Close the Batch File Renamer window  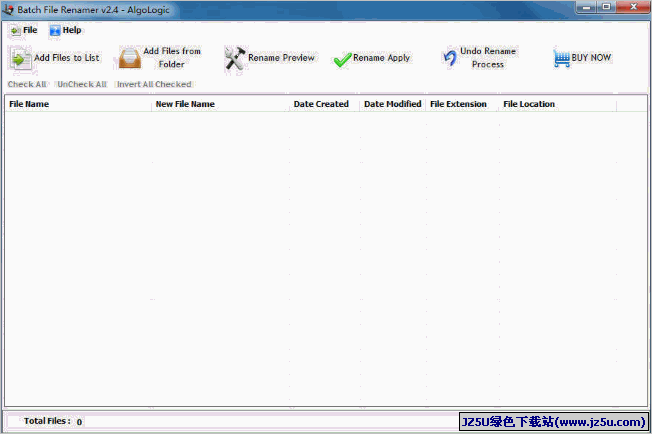tap(633, 7)
